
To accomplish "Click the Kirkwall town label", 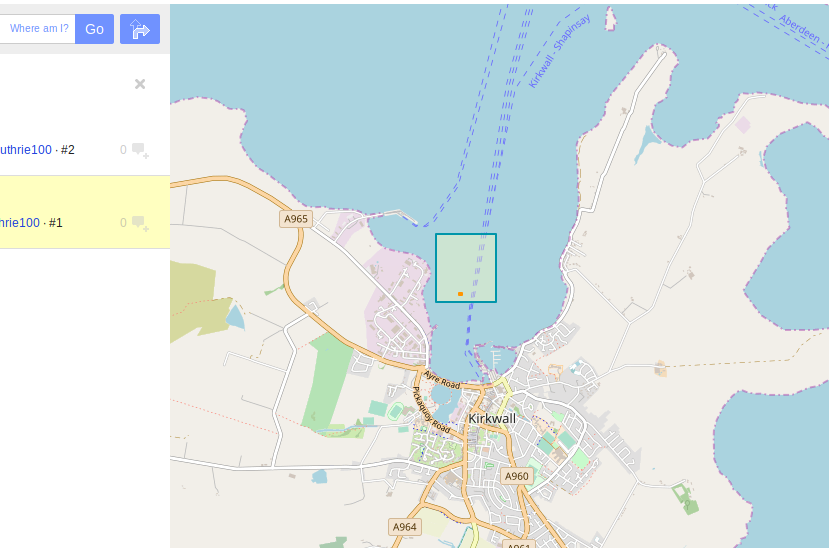I will coord(492,419).
